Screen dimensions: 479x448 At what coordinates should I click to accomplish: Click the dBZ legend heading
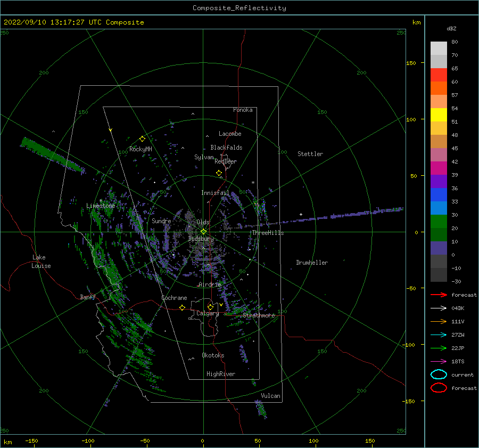click(x=451, y=29)
